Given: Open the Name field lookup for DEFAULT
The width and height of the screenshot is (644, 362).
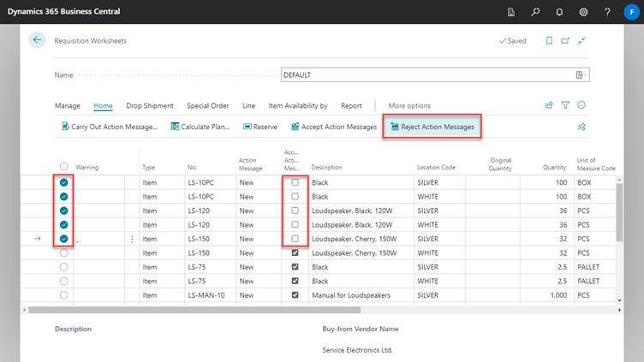Looking at the screenshot, I should point(581,75).
